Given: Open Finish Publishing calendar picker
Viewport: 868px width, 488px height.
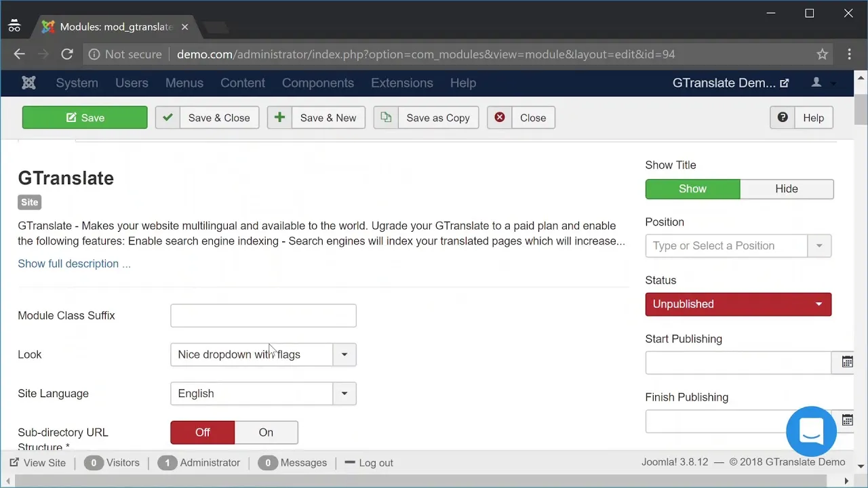Looking at the screenshot, I should click(x=847, y=421).
